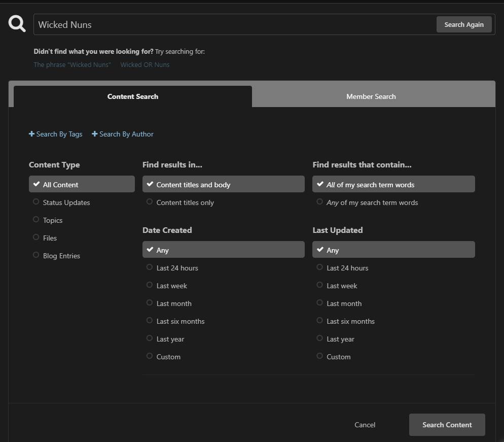The image size is (504, 442).
Task: Select Any under Date Created
Action: pyautogui.click(x=224, y=250)
